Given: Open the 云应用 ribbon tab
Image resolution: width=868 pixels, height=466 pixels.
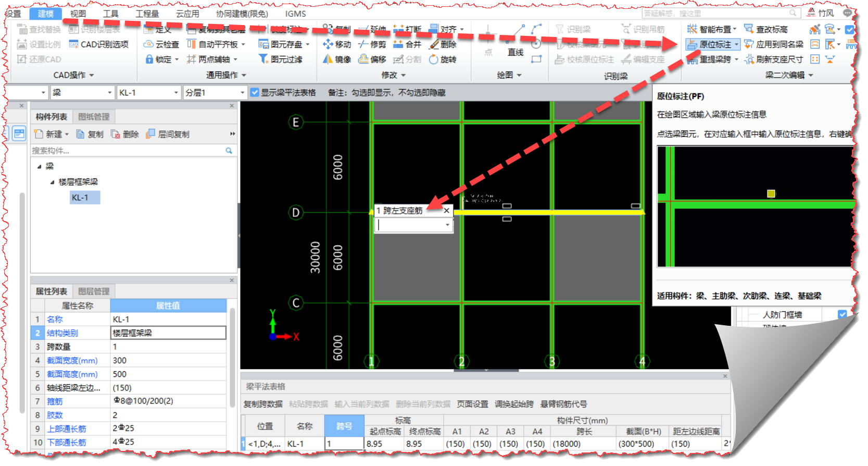Looking at the screenshot, I should 187,14.
